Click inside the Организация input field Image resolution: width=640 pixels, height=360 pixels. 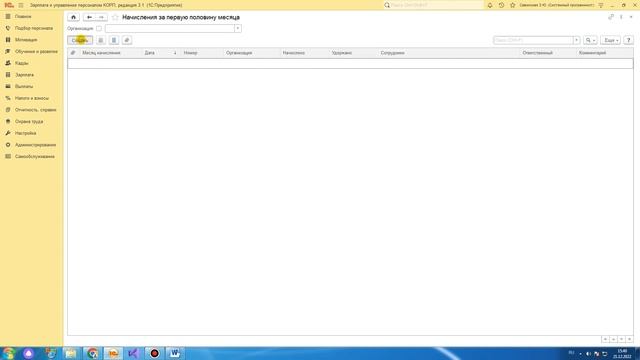point(170,29)
